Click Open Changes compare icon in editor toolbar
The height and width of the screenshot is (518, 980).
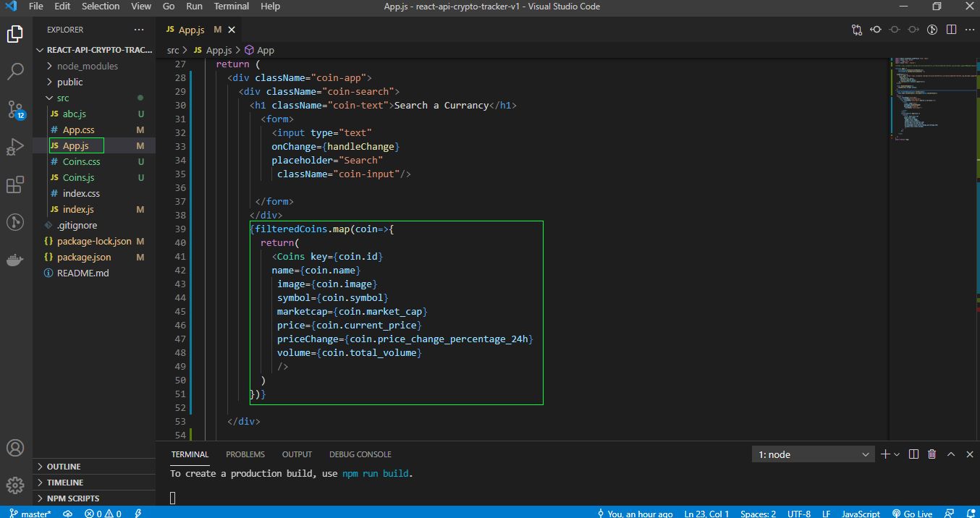pyautogui.click(x=857, y=30)
